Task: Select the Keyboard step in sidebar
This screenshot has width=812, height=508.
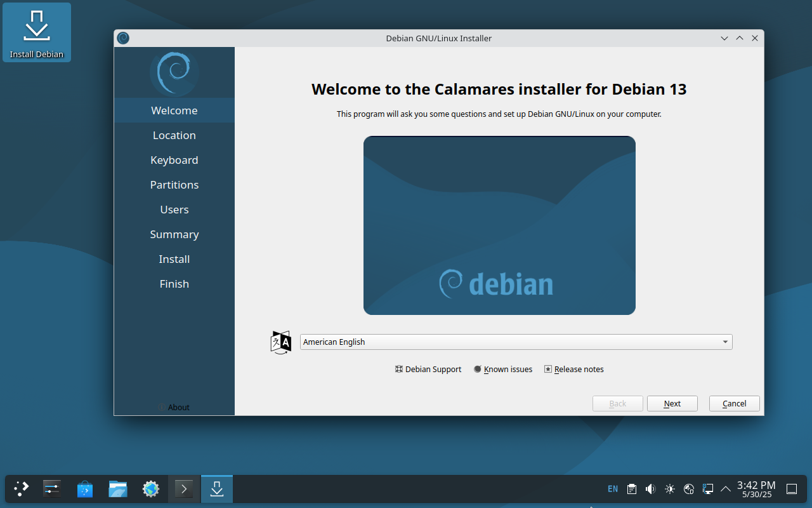Action: [174, 160]
